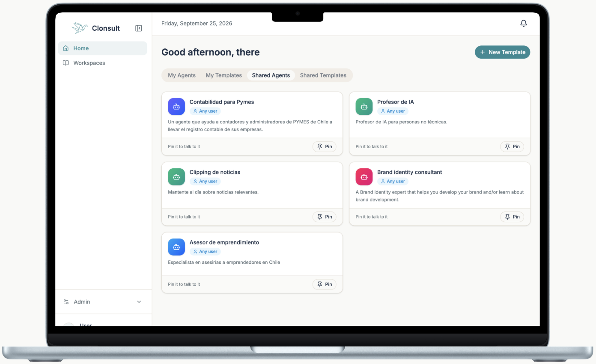The image size is (596, 364).
Task: Click the Clipping de noticias title
Action: click(215, 172)
